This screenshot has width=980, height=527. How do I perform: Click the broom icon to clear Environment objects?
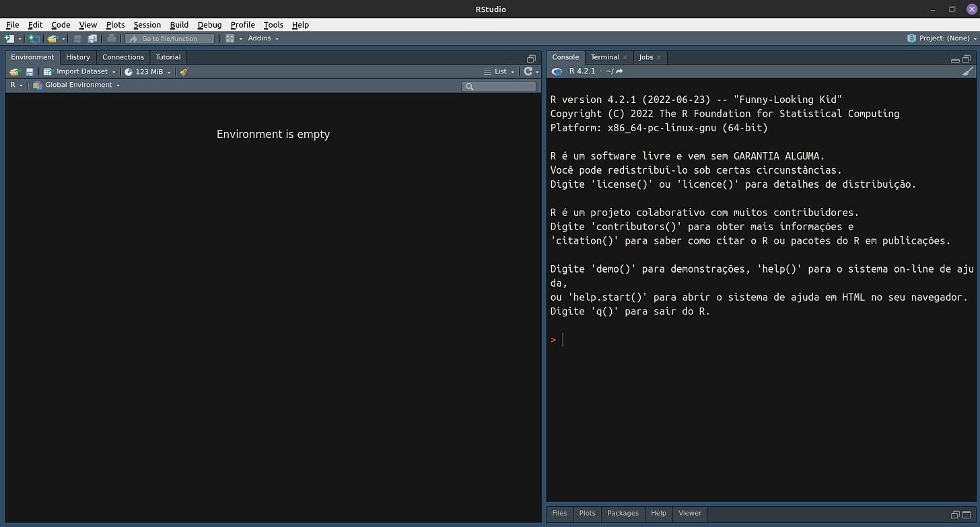pos(184,71)
